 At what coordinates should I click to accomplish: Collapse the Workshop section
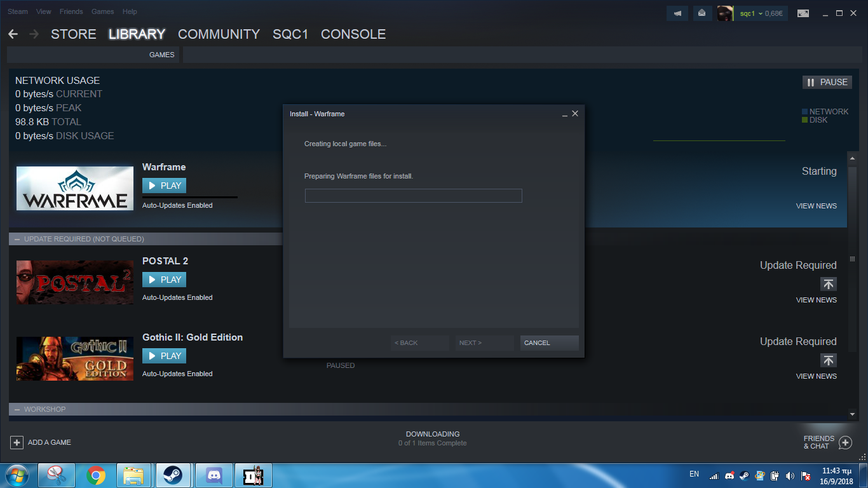[17, 409]
